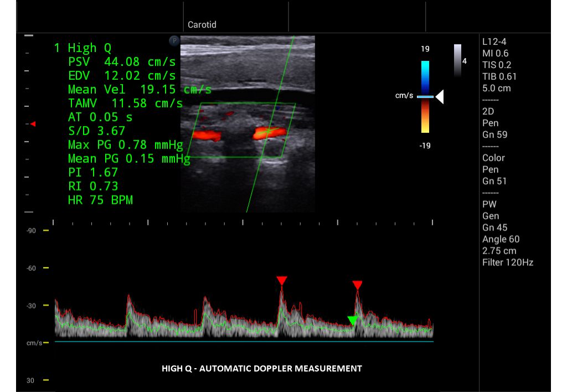Click the 5.0 cm depth value
Viewport: 567px width, 392px height.
tap(496, 88)
